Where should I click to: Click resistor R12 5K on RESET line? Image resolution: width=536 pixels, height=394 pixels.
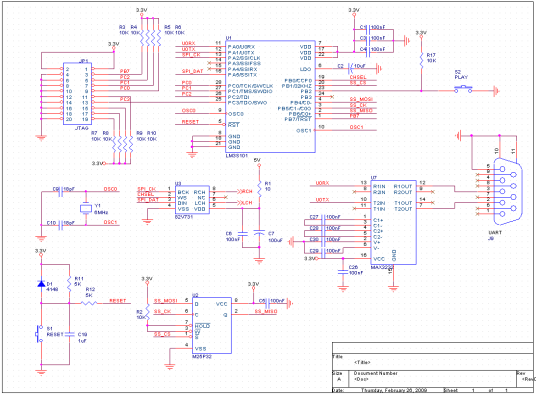[x=89, y=303]
